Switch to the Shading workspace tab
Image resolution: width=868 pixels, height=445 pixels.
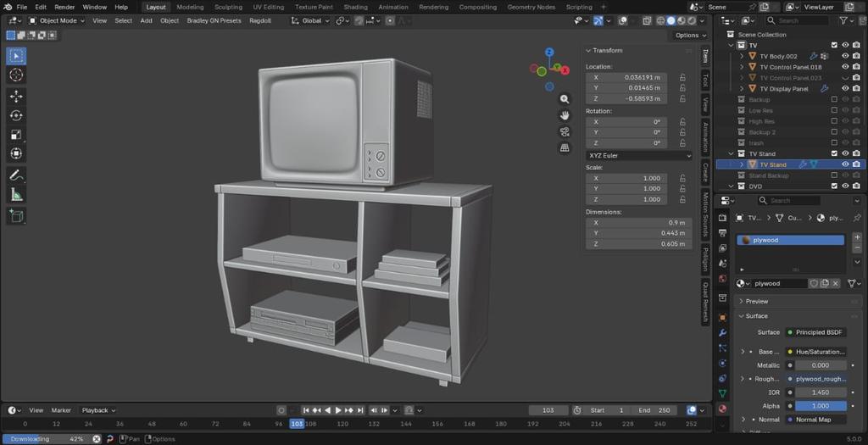click(355, 7)
